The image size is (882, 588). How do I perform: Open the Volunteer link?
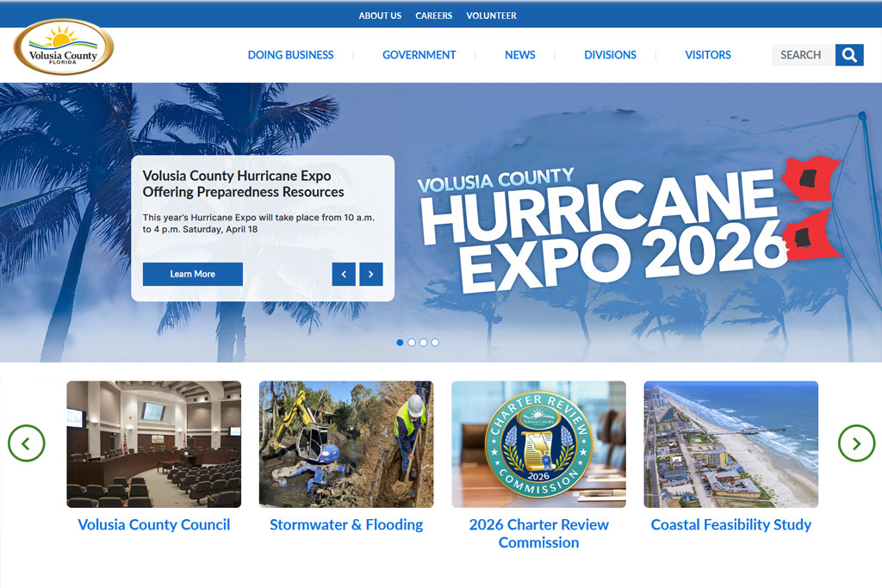(491, 15)
